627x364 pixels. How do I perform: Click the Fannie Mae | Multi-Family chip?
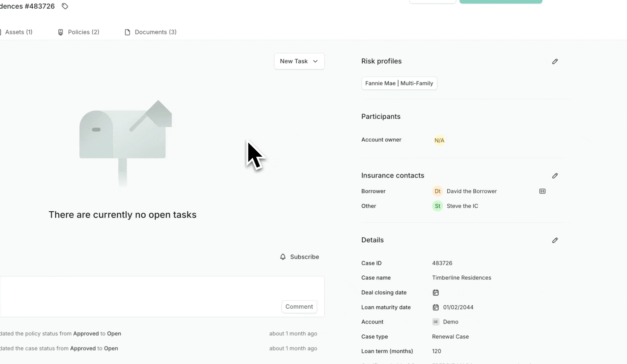pos(399,83)
